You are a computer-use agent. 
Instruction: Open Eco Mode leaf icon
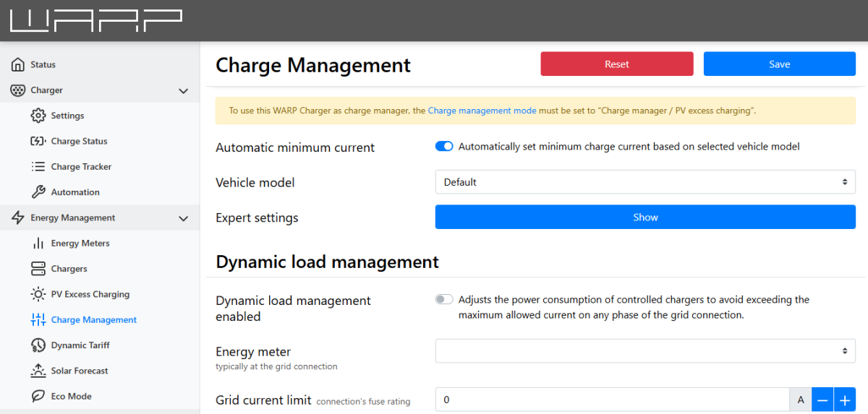(38, 396)
